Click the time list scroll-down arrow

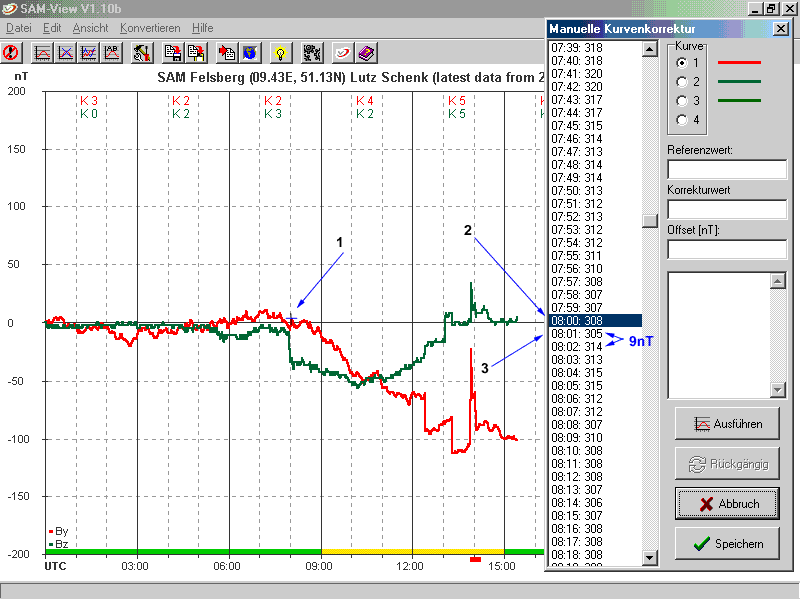(649, 558)
